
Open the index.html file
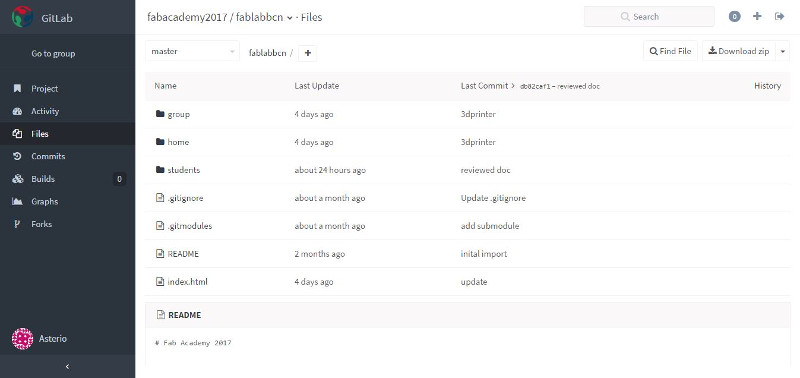pyautogui.click(x=187, y=282)
